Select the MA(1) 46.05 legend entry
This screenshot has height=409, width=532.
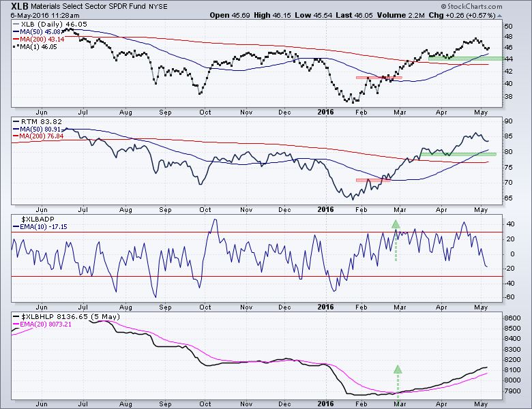pyautogui.click(x=35, y=47)
